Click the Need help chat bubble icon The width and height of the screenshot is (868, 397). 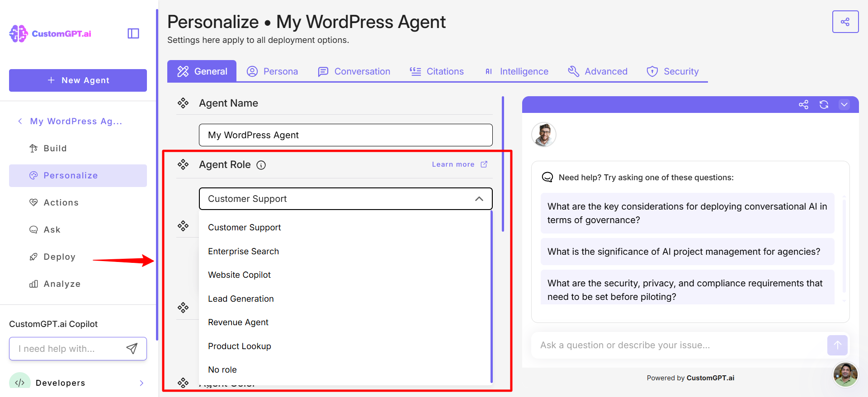[x=547, y=177]
